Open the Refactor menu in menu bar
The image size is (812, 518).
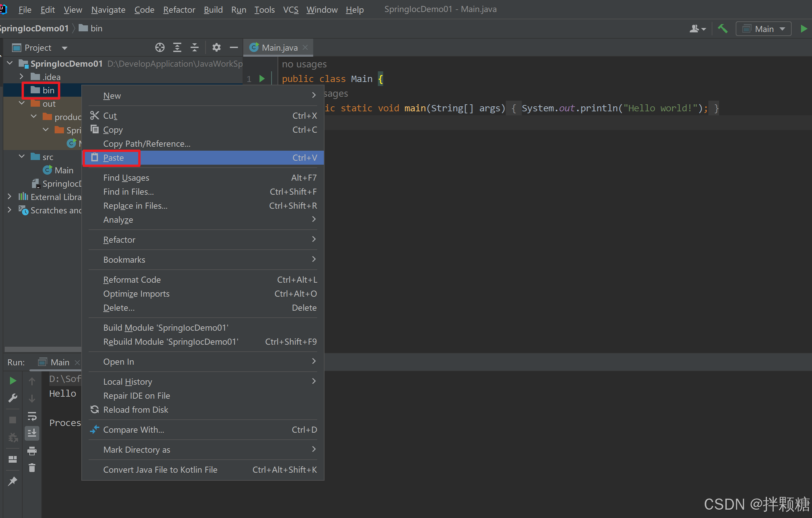point(179,9)
